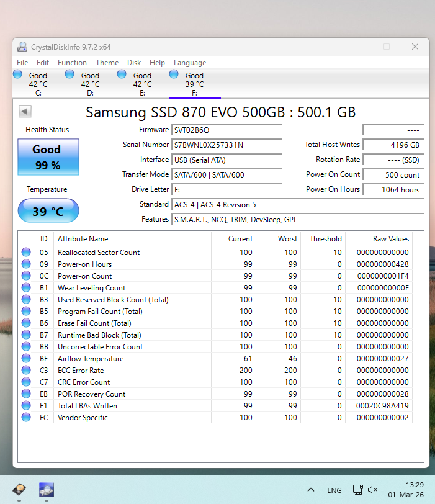The height and width of the screenshot is (504, 435).
Task: Click status orb for Reallocated Sector Count
Action: click(x=26, y=253)
